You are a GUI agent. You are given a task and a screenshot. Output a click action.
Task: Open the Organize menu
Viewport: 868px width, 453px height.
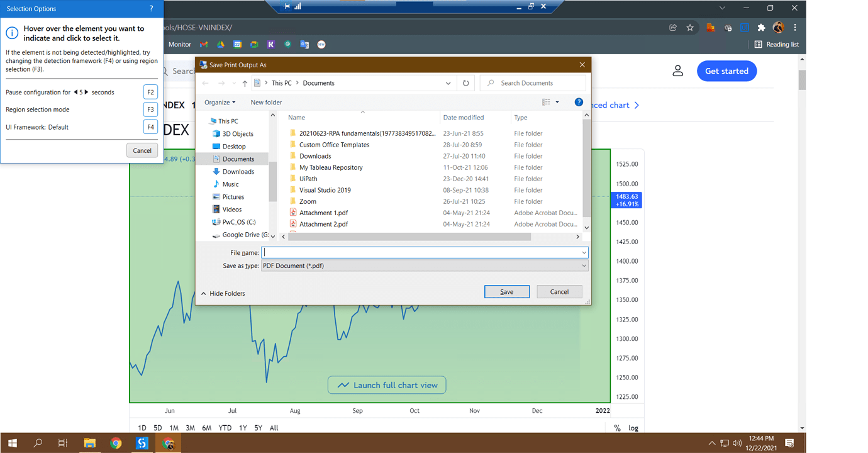220,102
